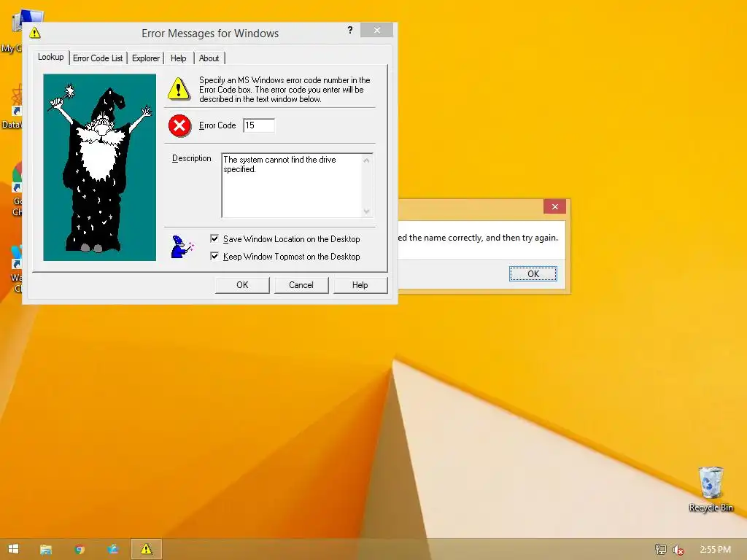Viewport: 747px width, 560px height.
Task: Toggle Save Window Location on the Desktop
Action: [285, 239]
